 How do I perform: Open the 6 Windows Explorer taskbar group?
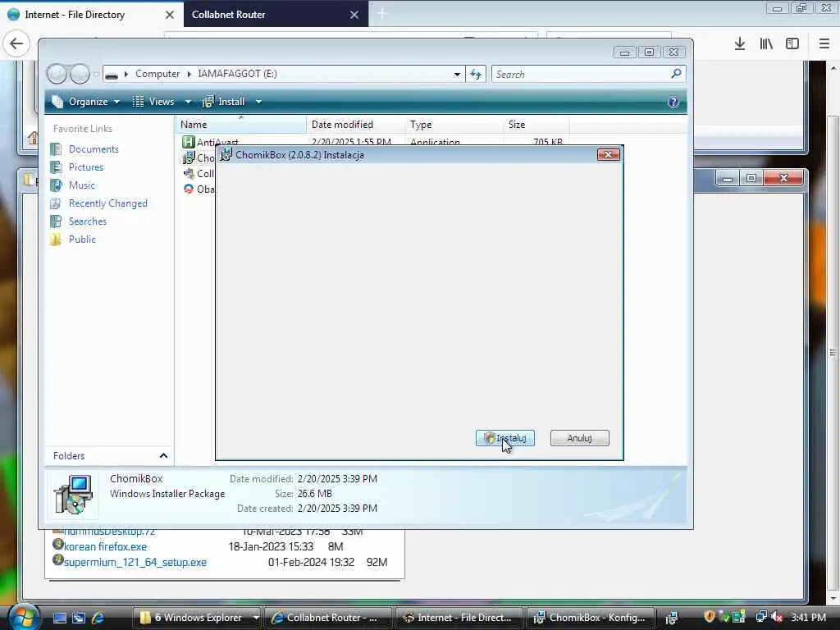click(x=197, y=618)
